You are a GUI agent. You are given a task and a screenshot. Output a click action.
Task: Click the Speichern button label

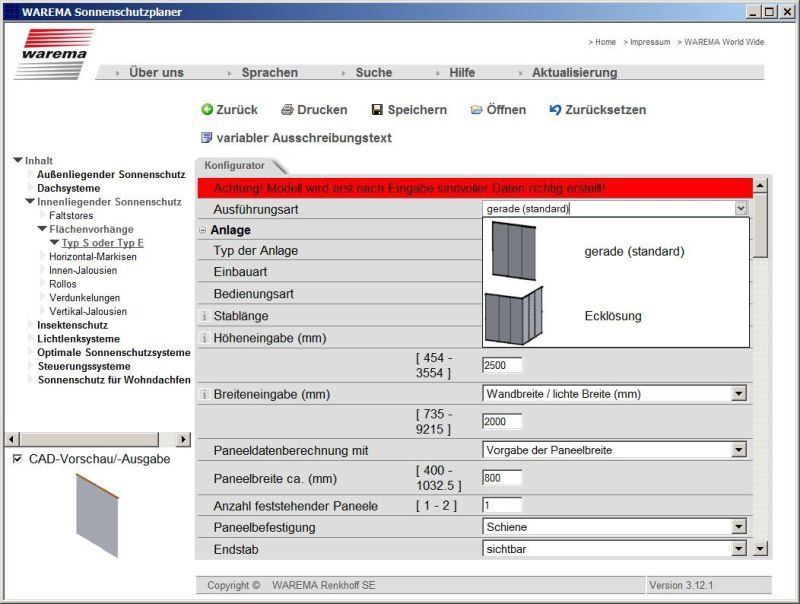[x=417, y=110]
